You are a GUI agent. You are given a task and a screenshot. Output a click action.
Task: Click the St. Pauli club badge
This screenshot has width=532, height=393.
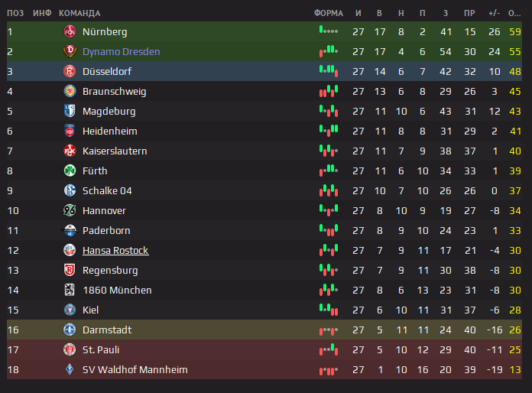coord(70,349)
